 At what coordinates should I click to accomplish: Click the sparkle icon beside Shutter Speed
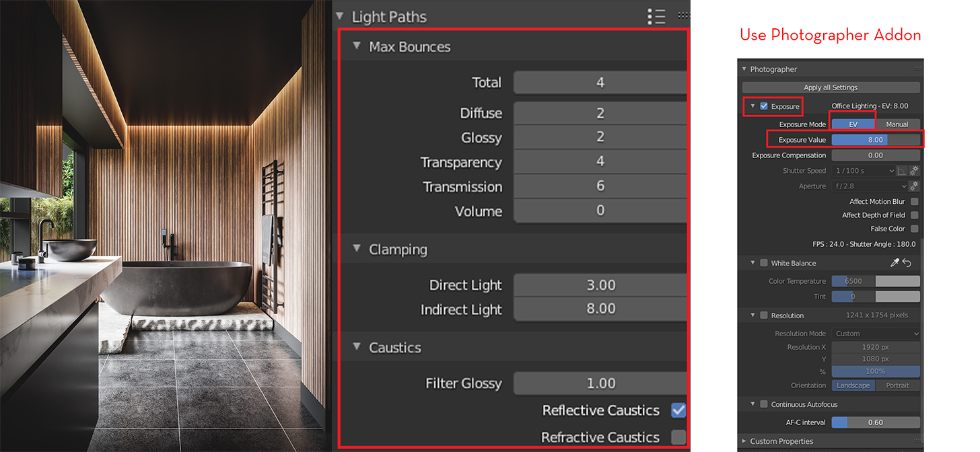(x=915, y=171)
